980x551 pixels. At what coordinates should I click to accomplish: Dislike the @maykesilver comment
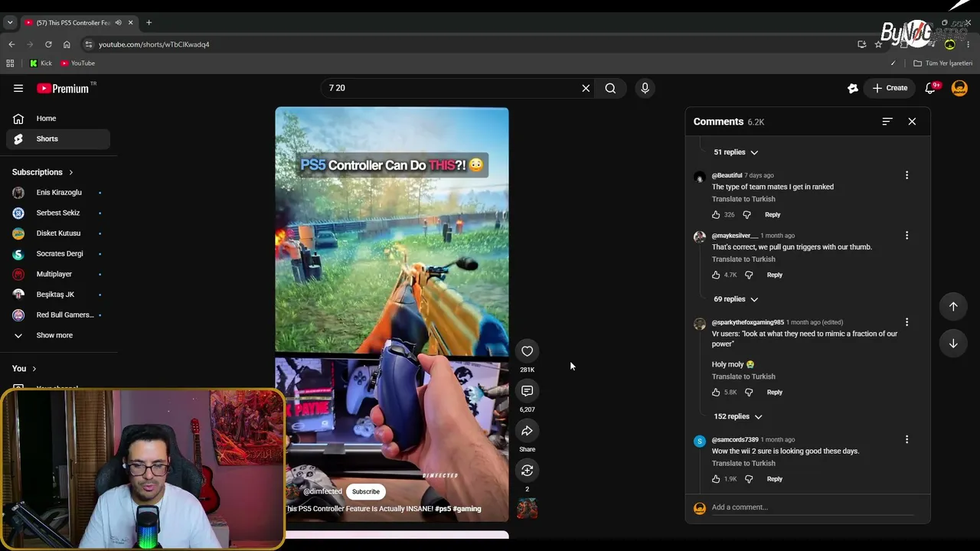click(x=749, y=275)
